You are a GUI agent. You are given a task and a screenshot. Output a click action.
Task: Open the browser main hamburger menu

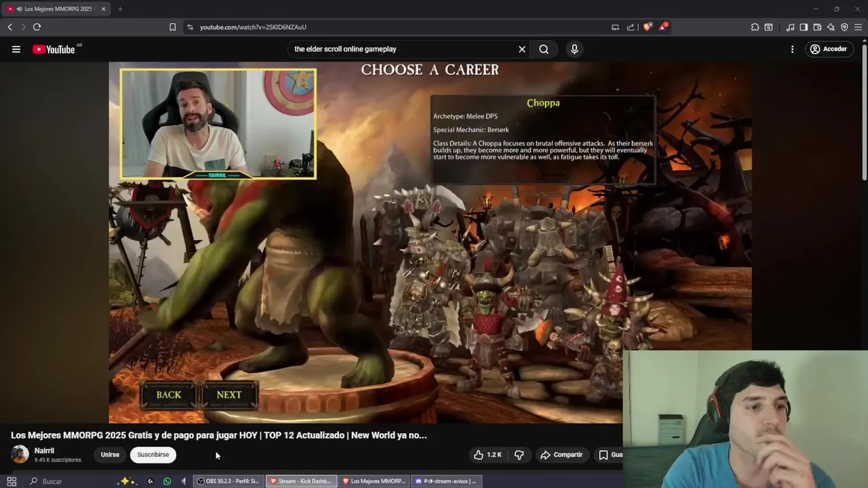tap(858, 27)
